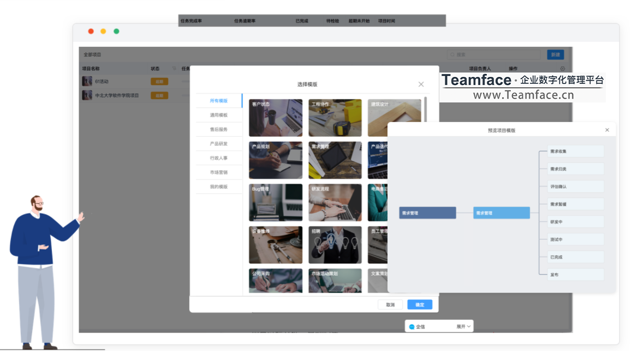Close the 预览项目模版 preview panel

click(607, 130)
